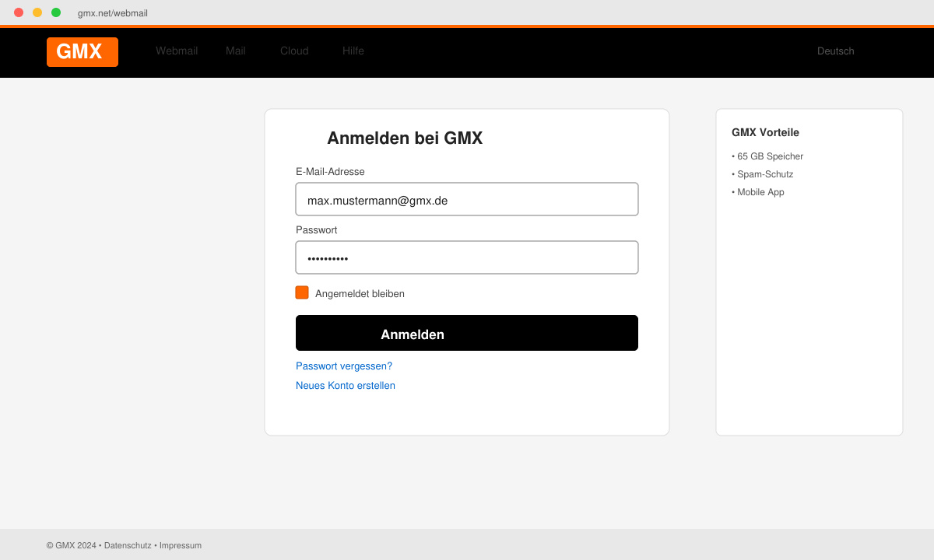Click the E-Mail-Adresse input field

(x=467, y=199)
